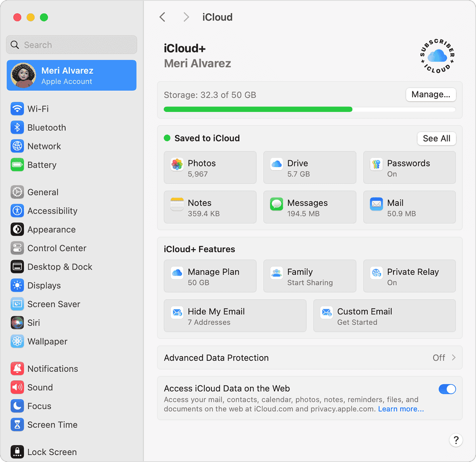
Task: Switch to the Appearance section
Action: tap(52, 229)
